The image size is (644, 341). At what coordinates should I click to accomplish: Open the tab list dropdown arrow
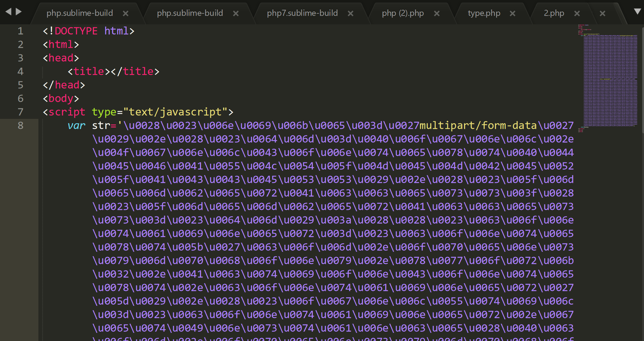pos(637,12)
